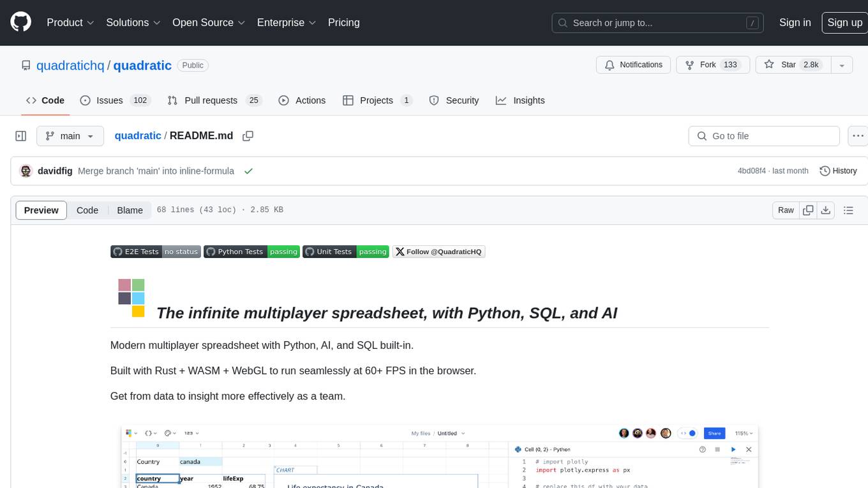This screenshot has height=488, width=868.
Task: Click the Unit Tests passing badge
Action: point(346,252)
